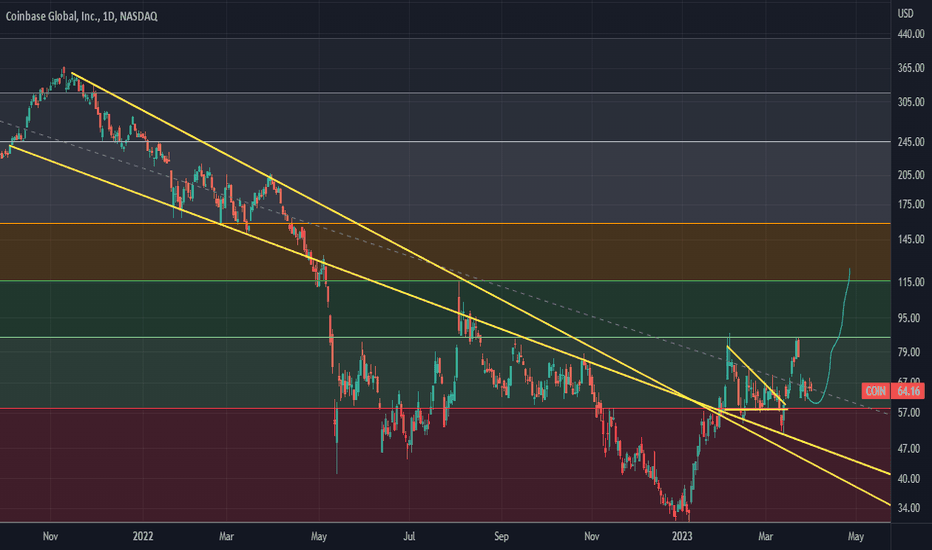Click the 64.16 current price tag

tap(909, 391)
